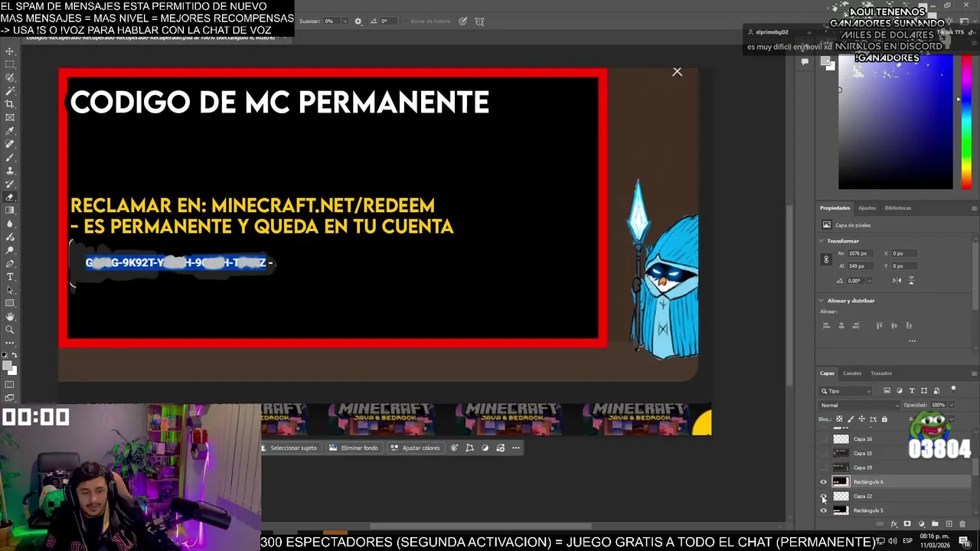
Task: Align horizontal centers in Alinear
Action: (x=841, y=325)
